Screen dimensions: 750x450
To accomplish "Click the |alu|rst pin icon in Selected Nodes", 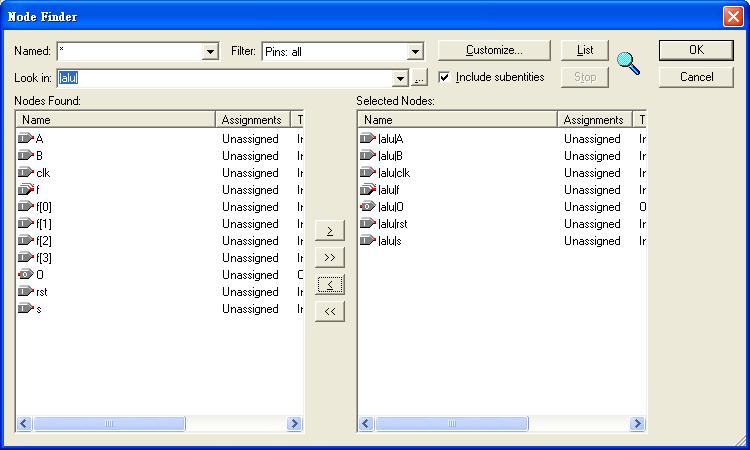I will (x=368, y=224).
